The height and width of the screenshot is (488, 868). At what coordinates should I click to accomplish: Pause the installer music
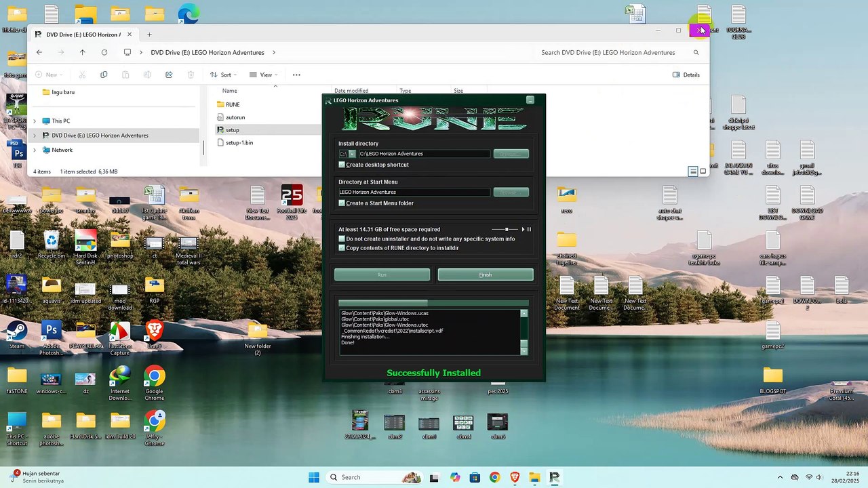point(529,229)
